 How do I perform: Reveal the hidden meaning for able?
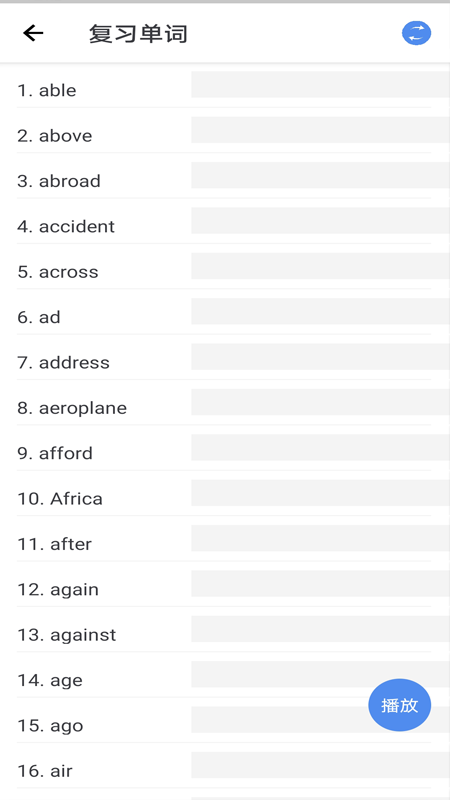(320, 84)
